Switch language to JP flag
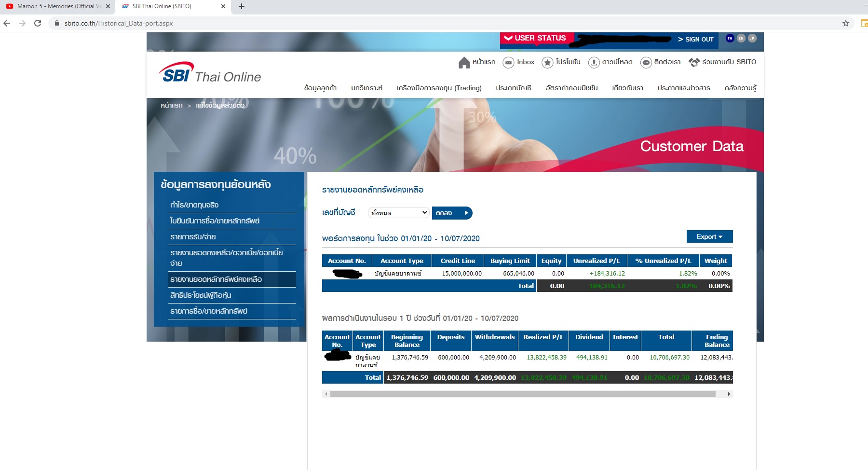This screenshot has width=868, height=470. (752, 38)
